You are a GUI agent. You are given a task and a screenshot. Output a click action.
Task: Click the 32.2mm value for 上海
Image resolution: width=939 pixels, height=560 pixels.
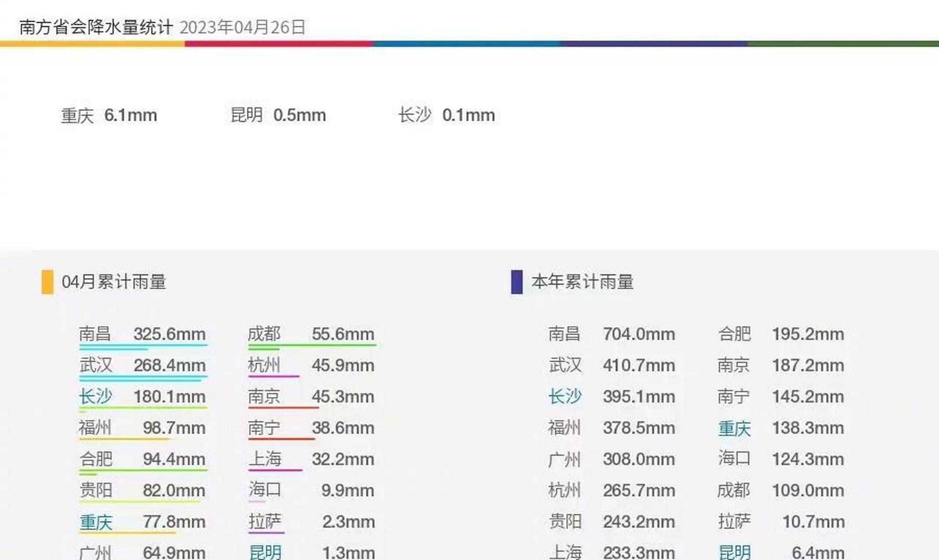tap(343, 459)
